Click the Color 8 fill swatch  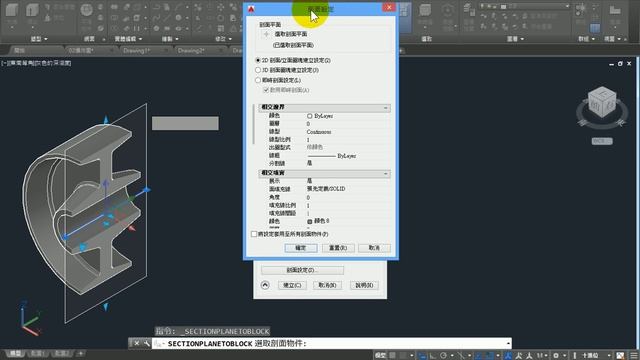tap(309, 221)
